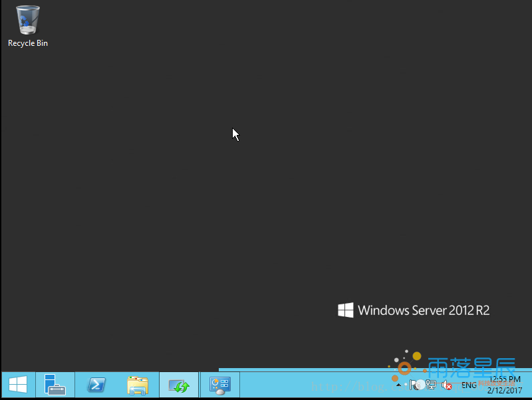
Task: Launch Server Manager from the taskbar
Action: [55, 385]
